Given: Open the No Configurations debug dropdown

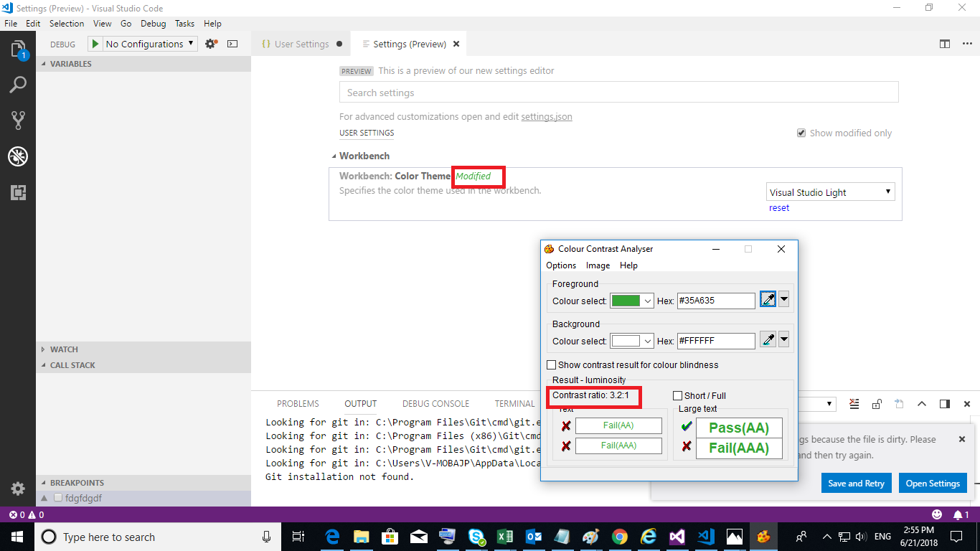Looking at the screenshot, I should point(150,44).
